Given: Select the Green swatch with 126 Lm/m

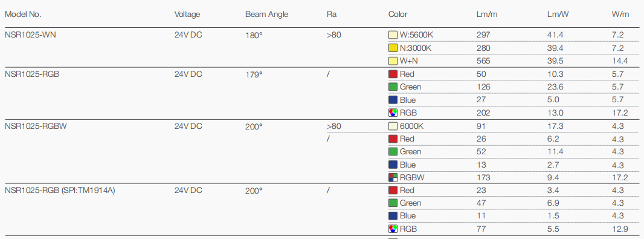Looking at the screenshot, I should click(x=393, y=87).
